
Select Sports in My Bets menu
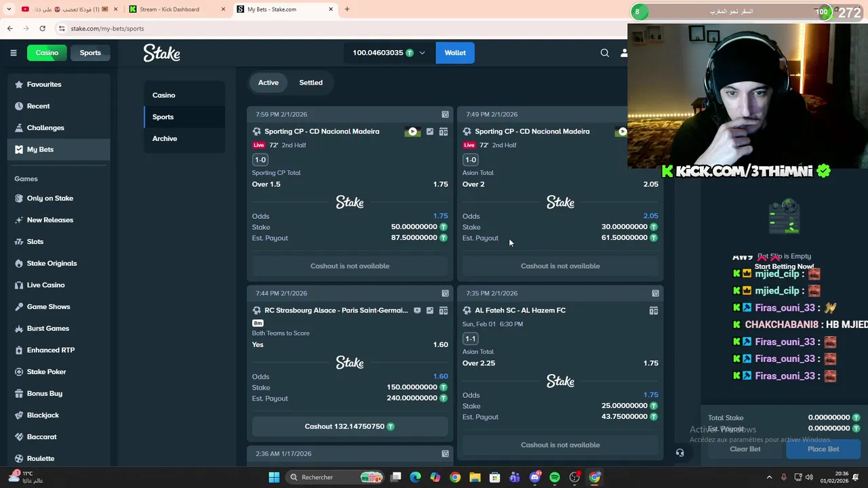point(184,117)
